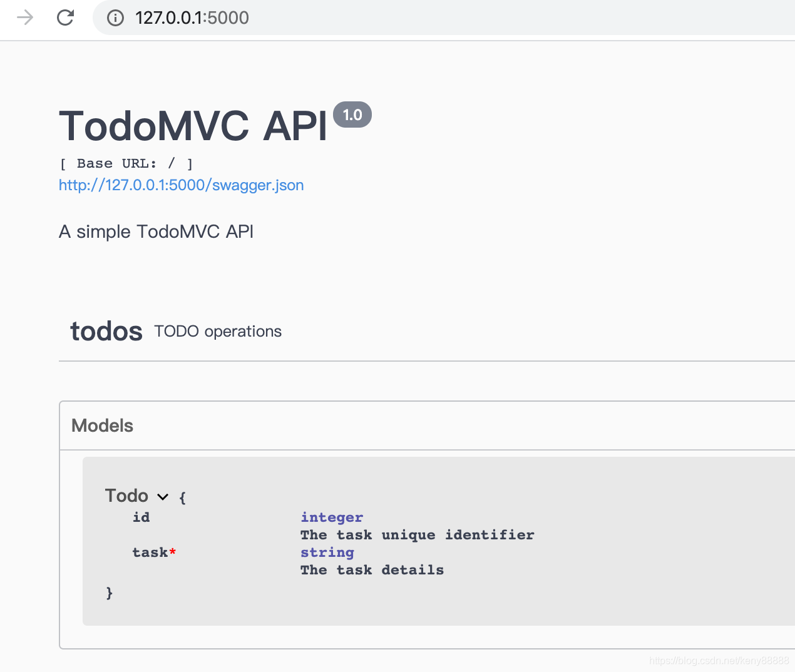
Task: Click the Todo model name
Action: click(x=126, y=496)
